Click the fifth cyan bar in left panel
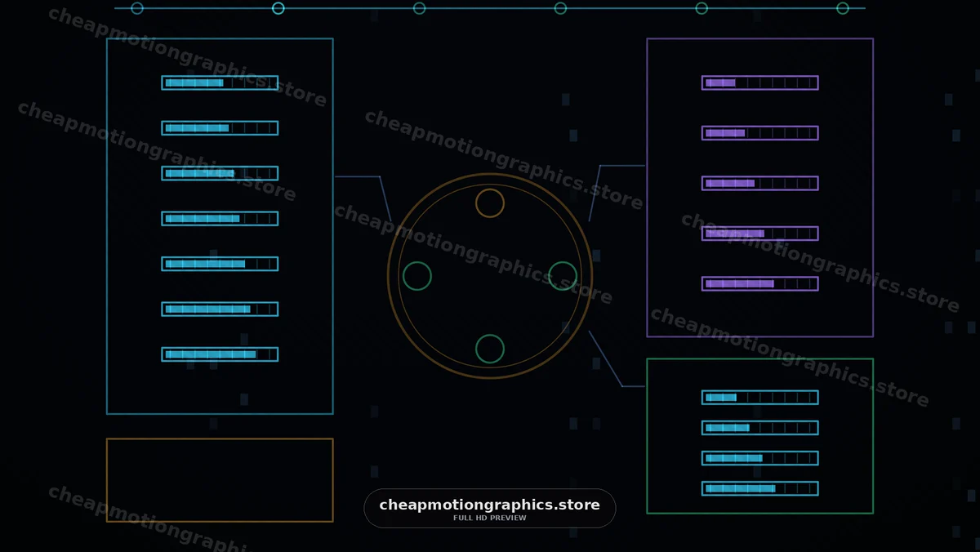 (220, 264)
